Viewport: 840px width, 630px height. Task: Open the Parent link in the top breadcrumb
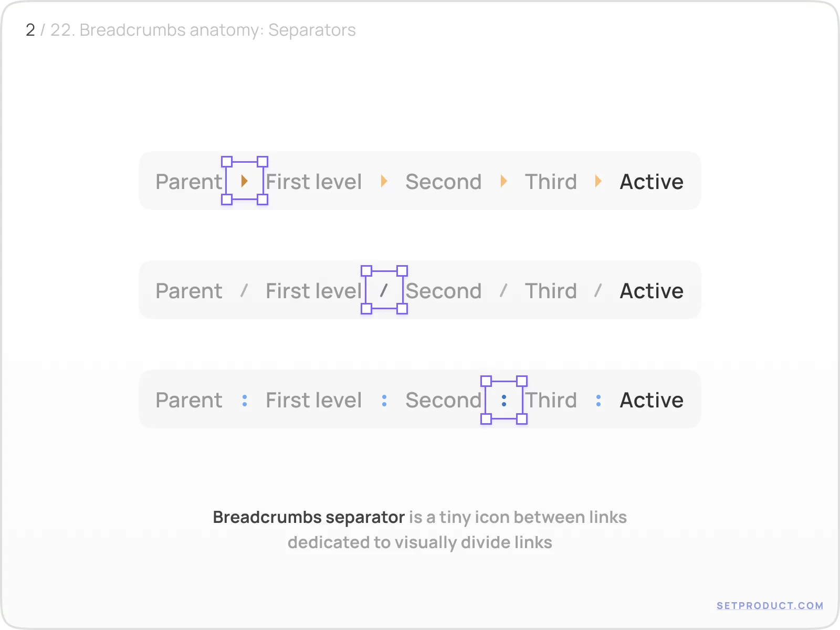[188, 181]
